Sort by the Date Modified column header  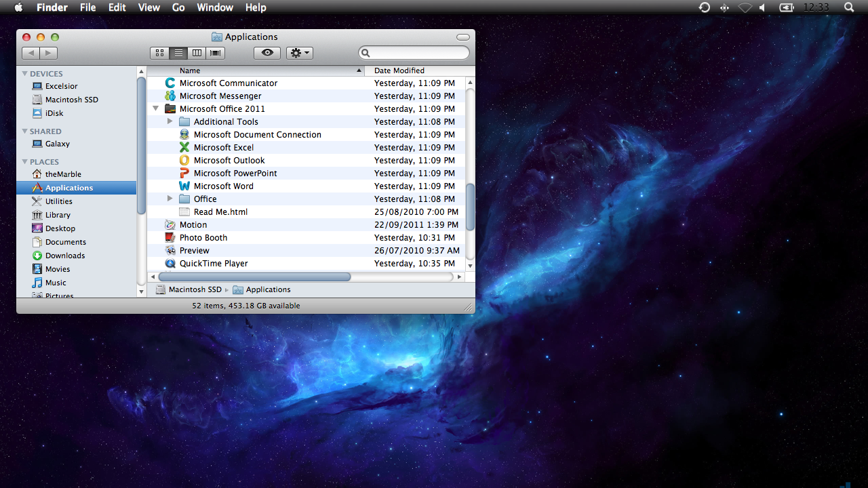[x=420, y=70]
